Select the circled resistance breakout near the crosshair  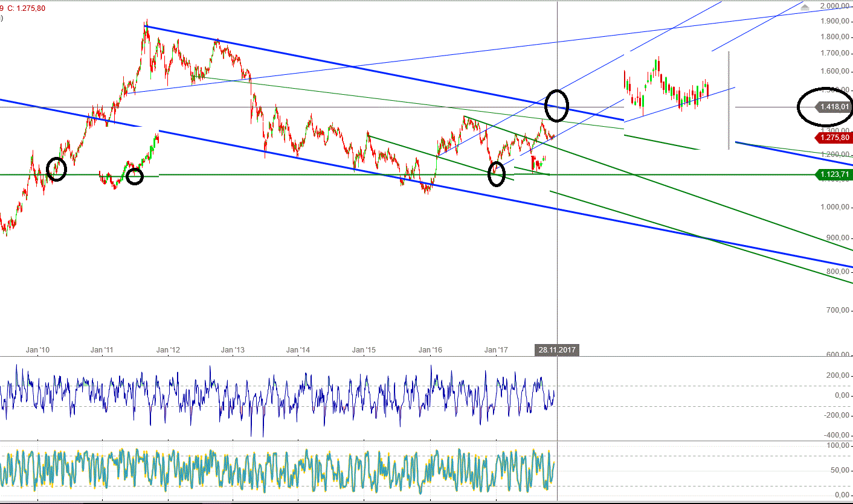click(556, 107)
